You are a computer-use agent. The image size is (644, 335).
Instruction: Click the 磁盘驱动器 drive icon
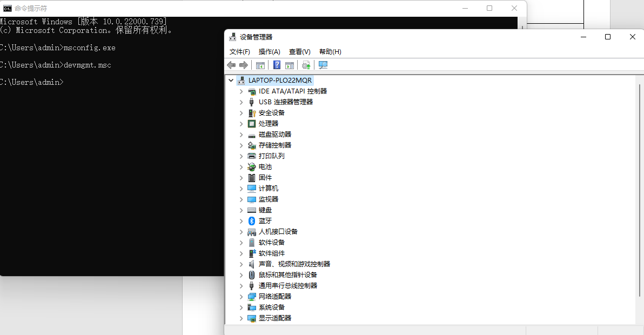point(252,135)
